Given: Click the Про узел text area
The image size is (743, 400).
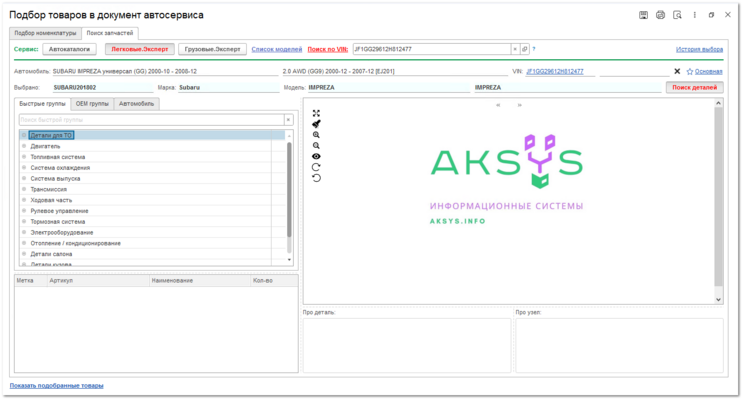Looking at the screenshot, I should (619, 345).
